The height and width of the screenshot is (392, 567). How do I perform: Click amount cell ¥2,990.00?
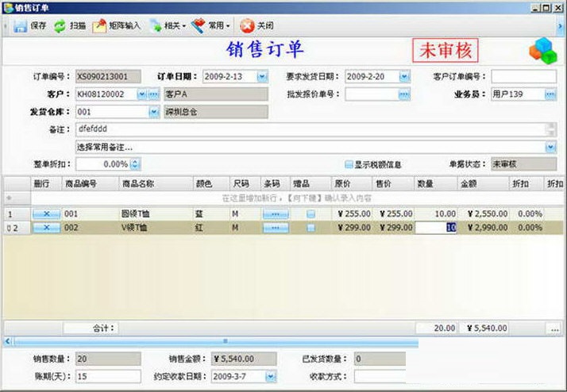point(484,228)
